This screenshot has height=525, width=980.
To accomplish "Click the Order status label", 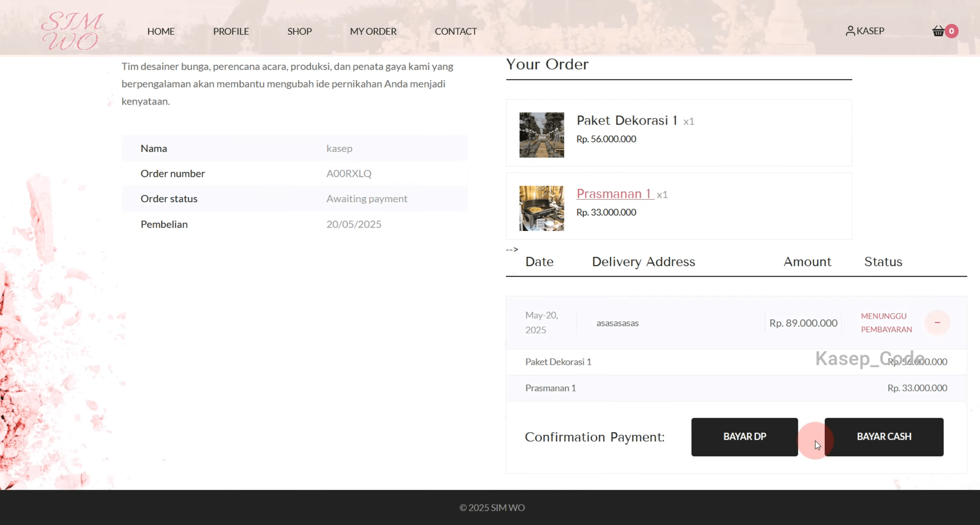I will coord(169,199).
